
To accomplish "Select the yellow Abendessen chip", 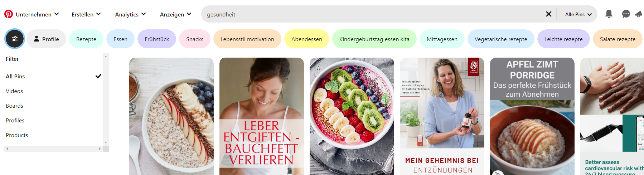I will [307, 39].
